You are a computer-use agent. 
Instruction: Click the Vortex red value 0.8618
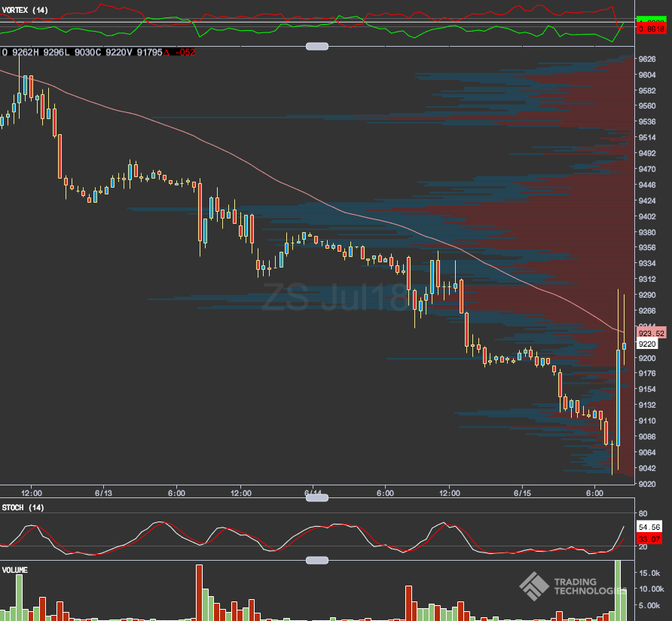651,29
